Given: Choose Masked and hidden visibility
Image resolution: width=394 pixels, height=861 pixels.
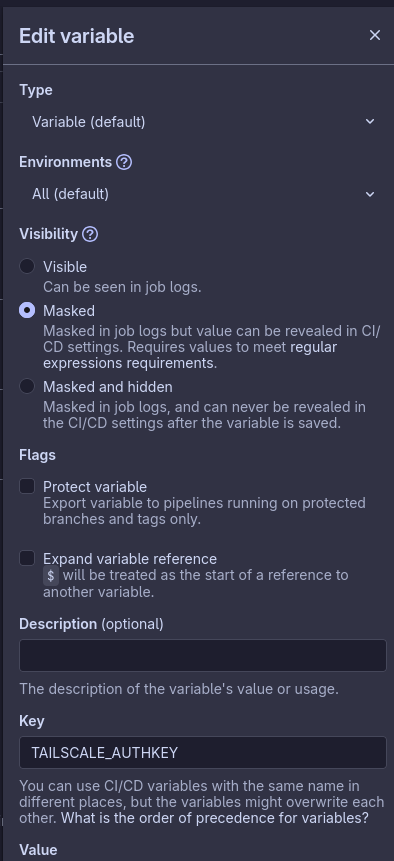Looking at the screenshot, I should coord(27,386).
